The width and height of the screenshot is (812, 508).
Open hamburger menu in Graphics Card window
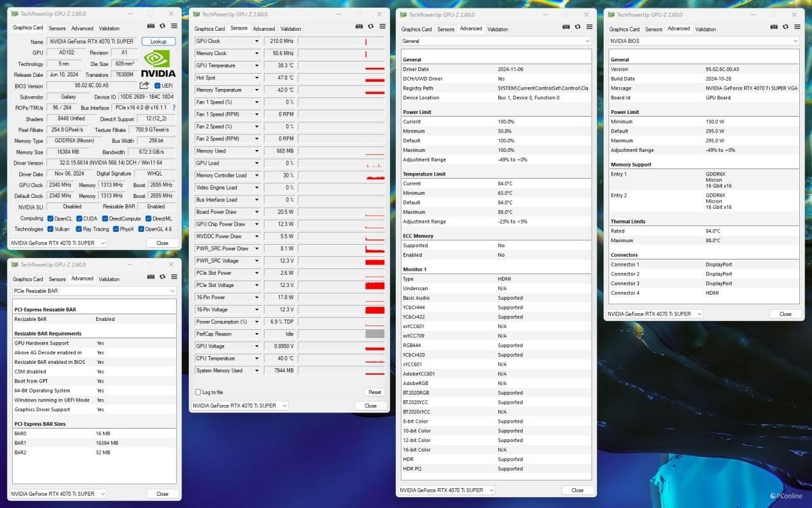[x=174, y=26]
